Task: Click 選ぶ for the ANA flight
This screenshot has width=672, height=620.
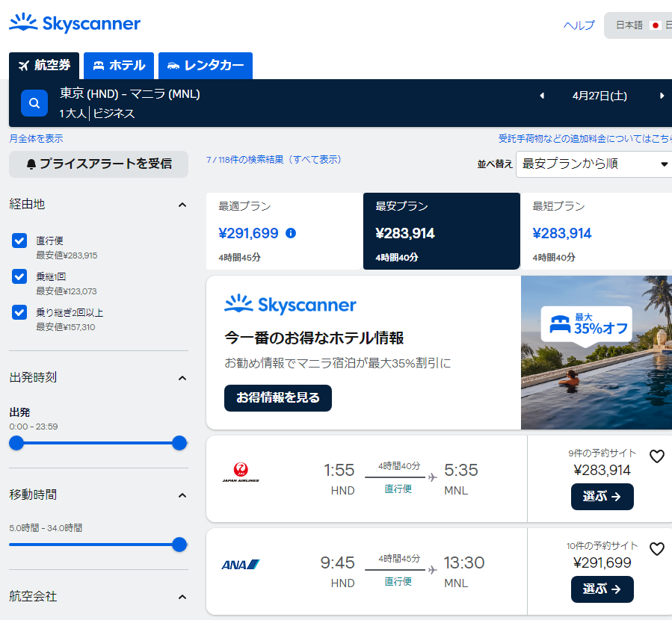Action: tap(602, 589)
